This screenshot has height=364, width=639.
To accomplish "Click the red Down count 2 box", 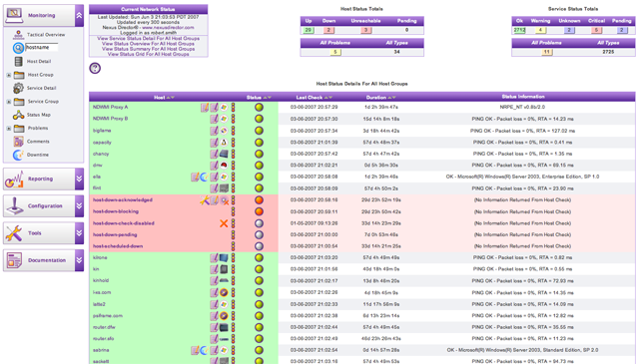I will click(x=328, y=30).
